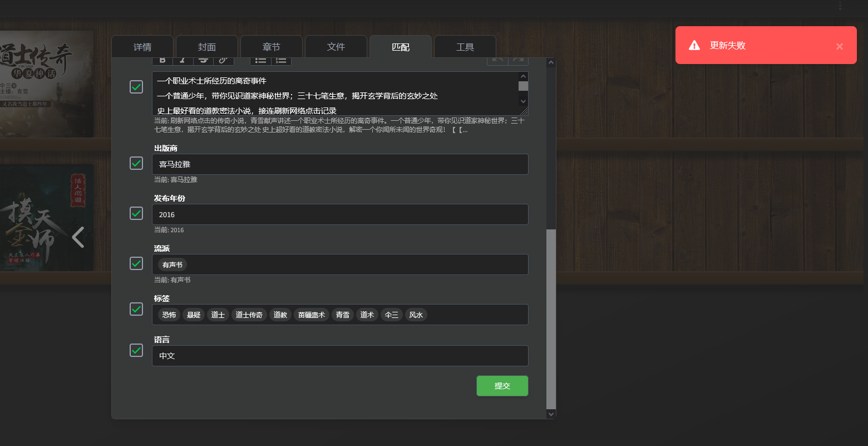Focus the 出版商 input containing 喜马拉雅
This screenshot has width=868, height=446.
point(340,164)
